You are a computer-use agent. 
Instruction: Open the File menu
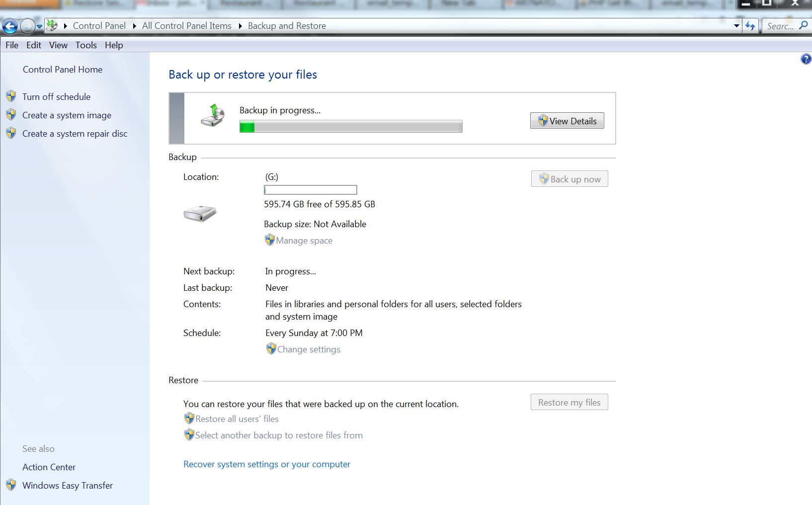(12, 45)
